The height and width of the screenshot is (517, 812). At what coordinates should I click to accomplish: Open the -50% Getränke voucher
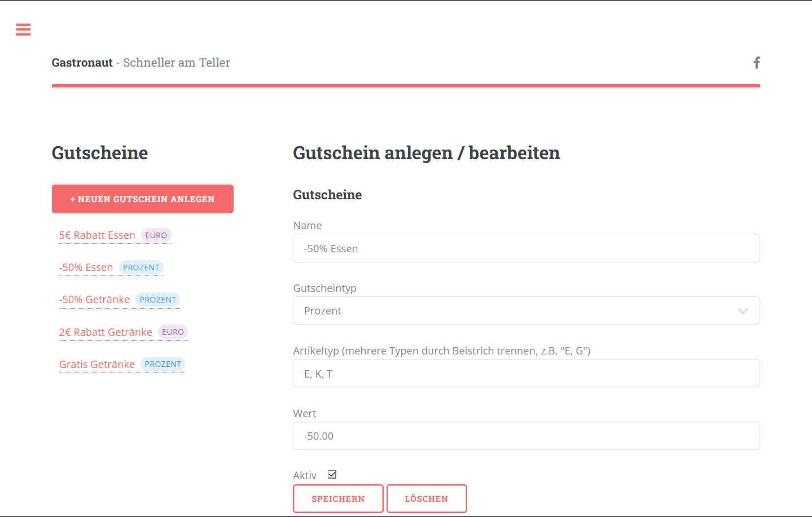94,299
